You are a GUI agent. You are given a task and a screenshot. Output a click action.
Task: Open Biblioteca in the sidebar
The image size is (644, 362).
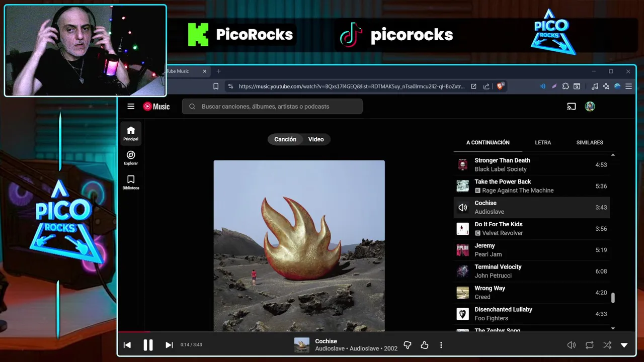pos(131,183)
